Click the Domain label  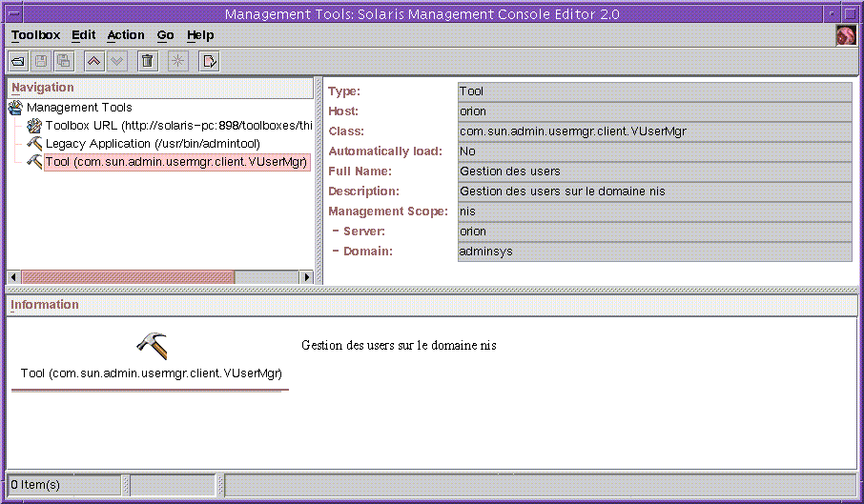tap(363, 252)
